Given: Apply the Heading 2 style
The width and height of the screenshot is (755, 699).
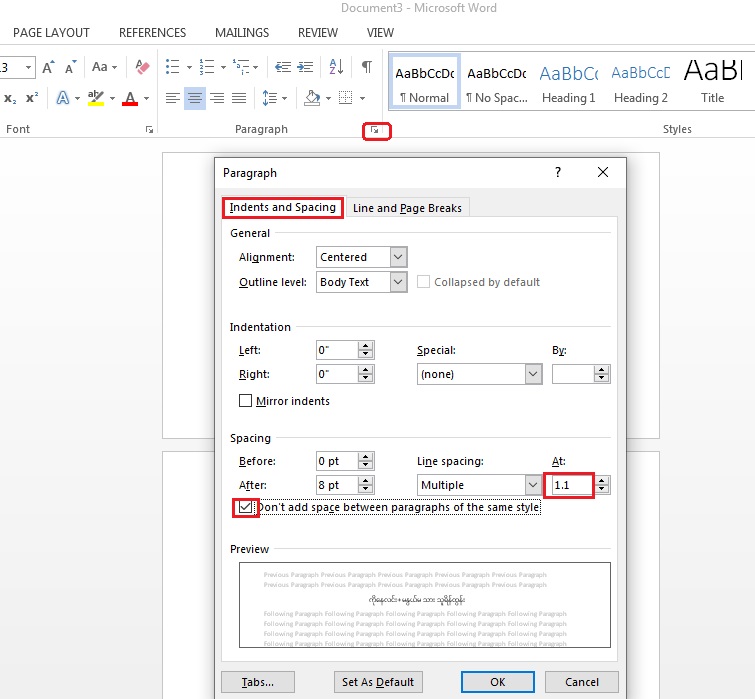Looking at the screenshot, I should click(641, 82).
